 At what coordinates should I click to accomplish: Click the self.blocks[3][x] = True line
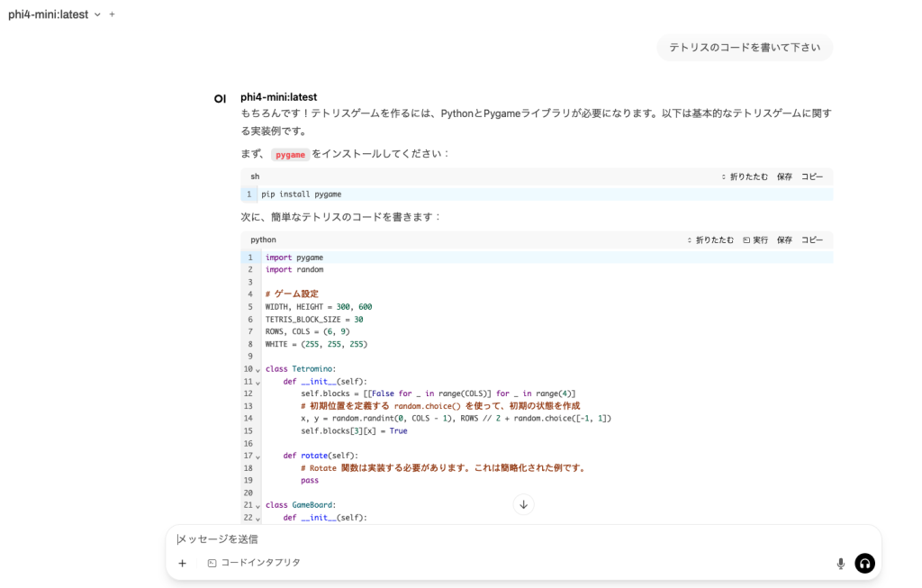pos(354,431)
